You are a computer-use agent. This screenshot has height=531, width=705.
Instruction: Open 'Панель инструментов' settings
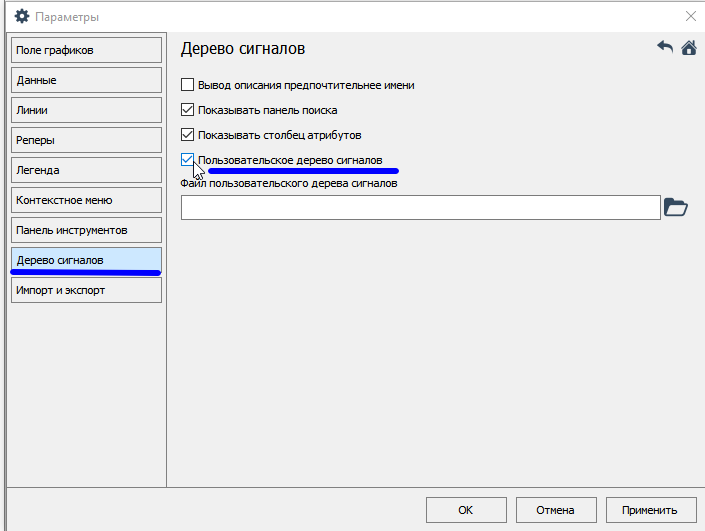pyautogui.click(x=85, y=230)
